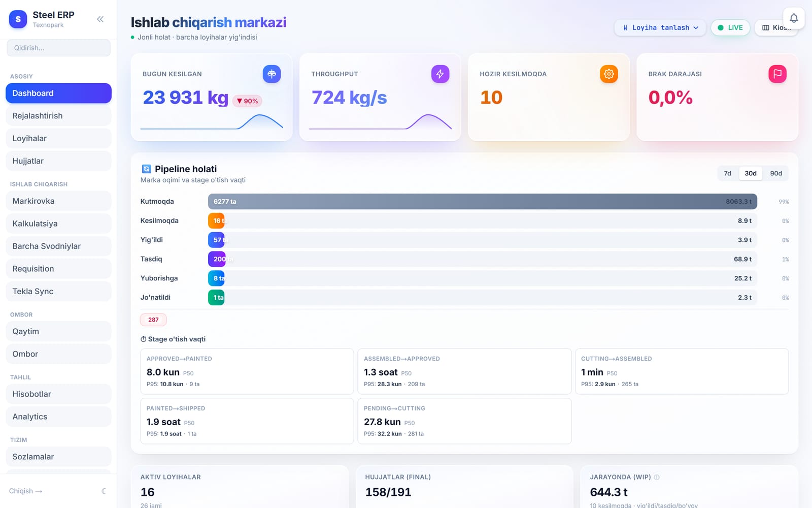
Task: Navigate to Kalkulatsiya
Action: click(x=58, y=224)
